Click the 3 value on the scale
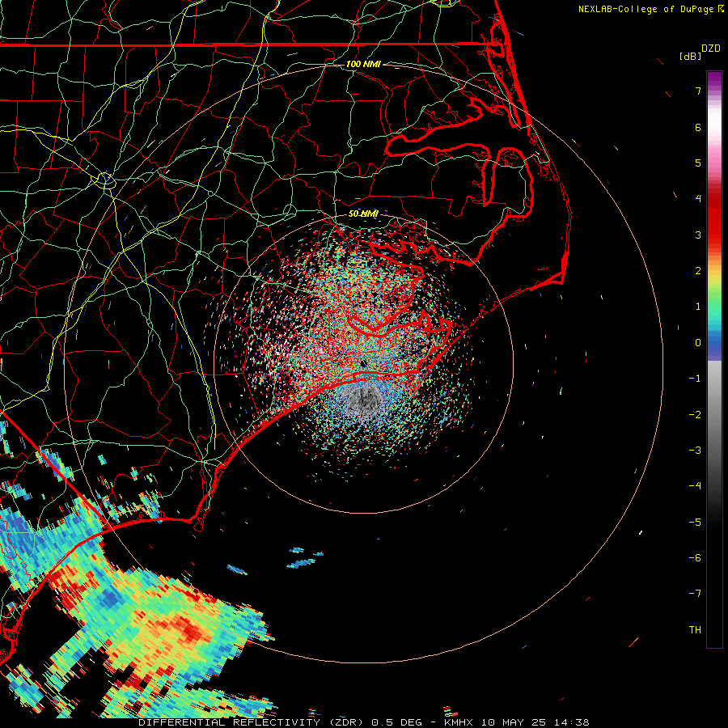The image size is (728, 728). coord(698,235)
